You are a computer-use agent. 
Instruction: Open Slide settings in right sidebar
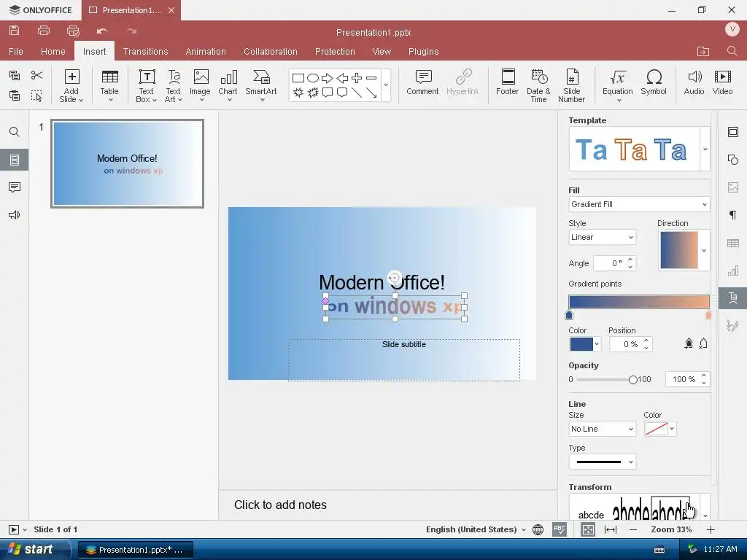pos(733,132)
